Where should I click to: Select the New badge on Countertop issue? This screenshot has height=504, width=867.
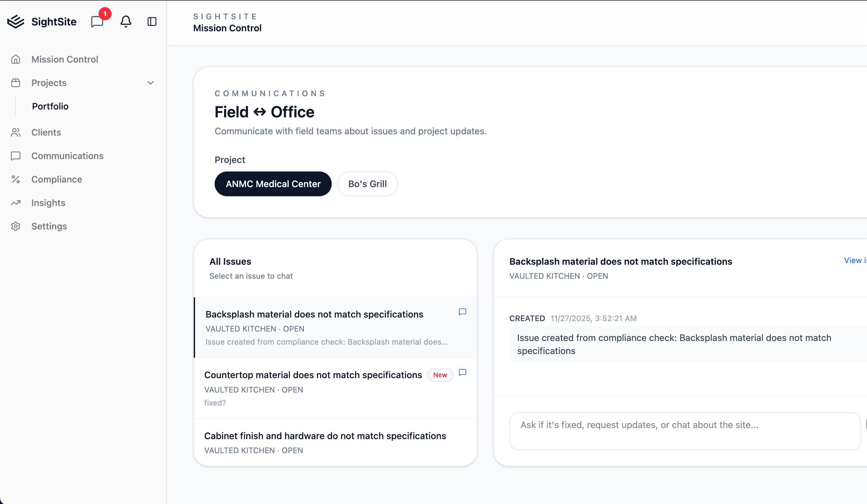click(440, 375)
